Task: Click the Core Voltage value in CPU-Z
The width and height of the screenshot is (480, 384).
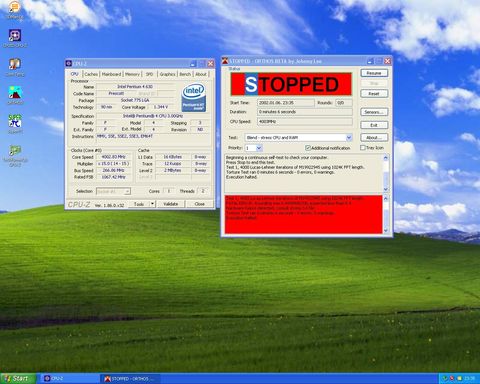Action: 161,107
